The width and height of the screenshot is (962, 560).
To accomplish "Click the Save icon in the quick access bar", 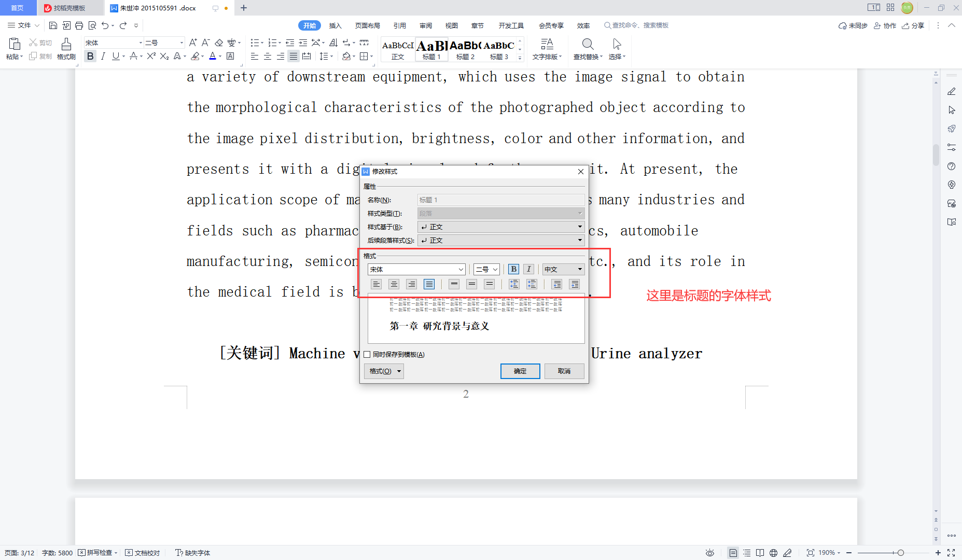I will pyautogui.click(x=53, y=25).
